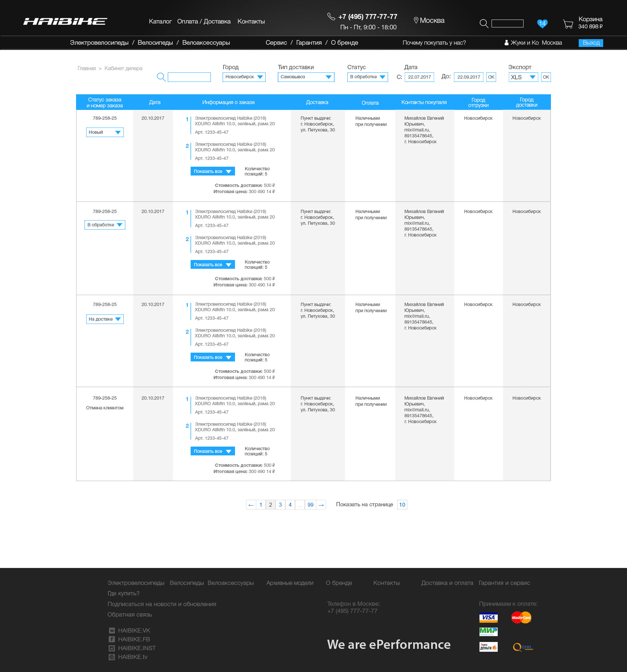Screen dimensions: 627x672
Task: Click Архивные модели footer link
Action: pos(290,583)
